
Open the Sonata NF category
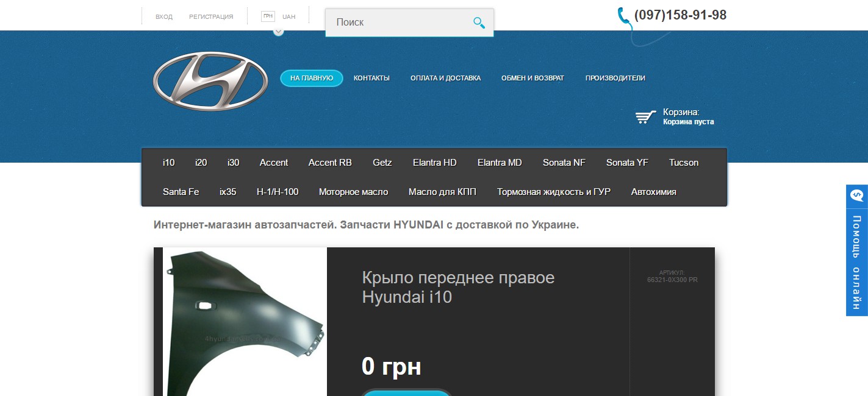pos(564,163)
